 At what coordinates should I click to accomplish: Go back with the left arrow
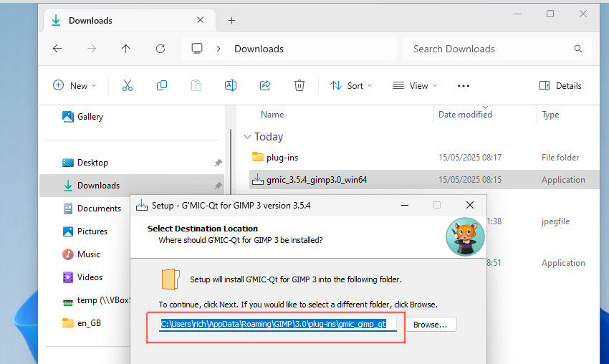coord(57,49)
